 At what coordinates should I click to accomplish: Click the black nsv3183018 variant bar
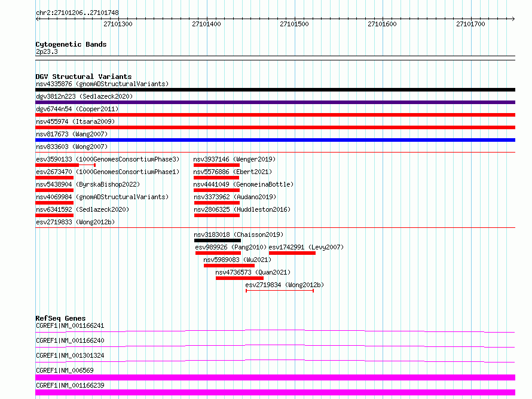pyautogui.click(x=218, y=240)
